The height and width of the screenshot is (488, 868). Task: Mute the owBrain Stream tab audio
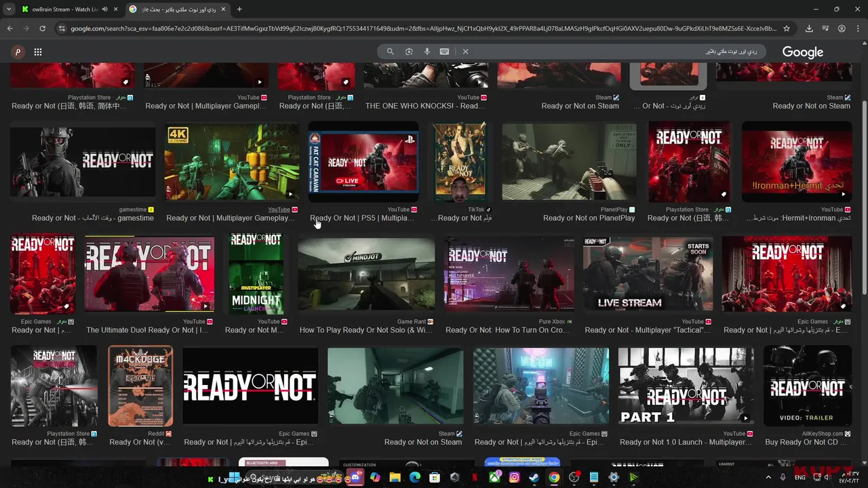(x=104, y=9)
